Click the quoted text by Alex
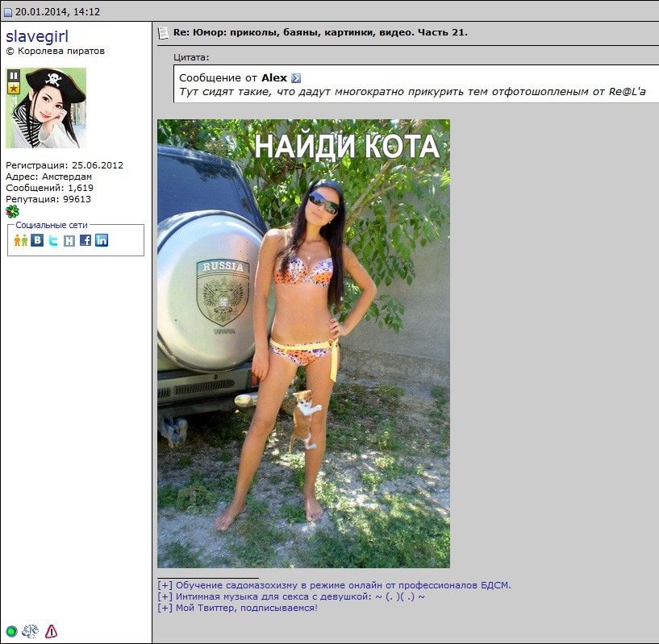 (412, 92)
